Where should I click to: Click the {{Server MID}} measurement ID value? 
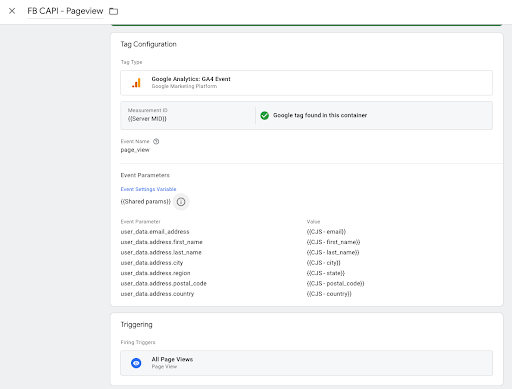(x=147, y=119)
